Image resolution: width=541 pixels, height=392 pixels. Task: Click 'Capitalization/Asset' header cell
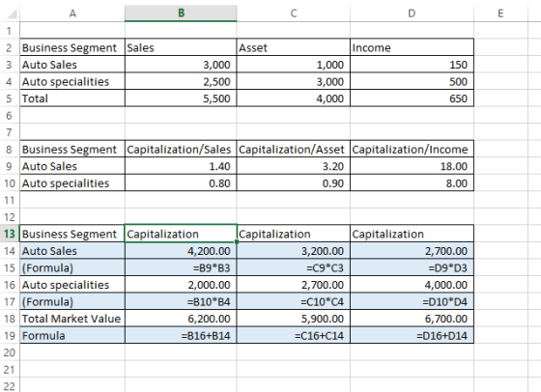pos(294,150)
